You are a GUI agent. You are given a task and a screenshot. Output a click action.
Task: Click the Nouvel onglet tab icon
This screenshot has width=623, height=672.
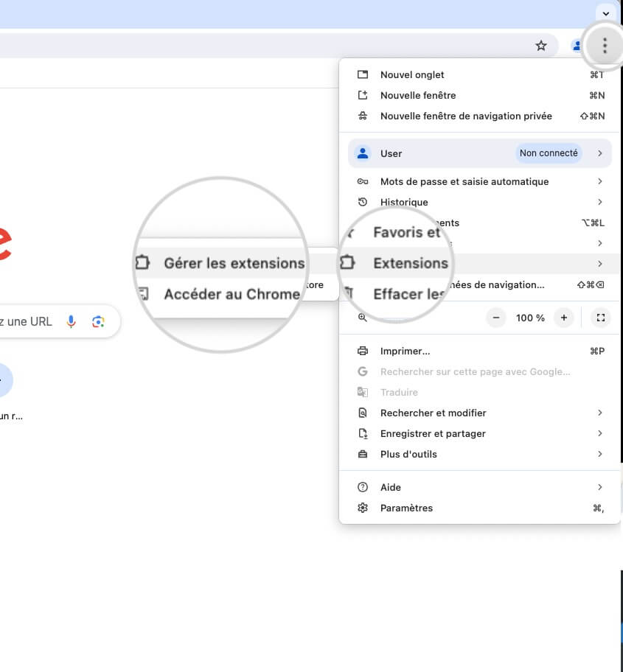point(363,74)
